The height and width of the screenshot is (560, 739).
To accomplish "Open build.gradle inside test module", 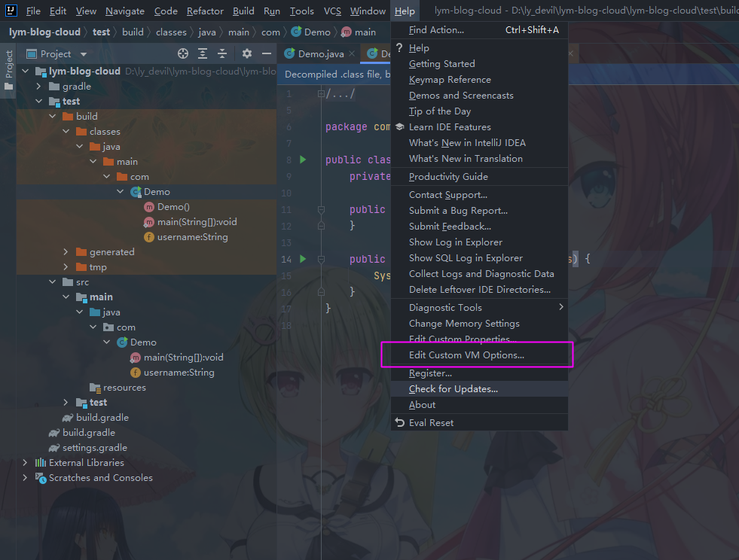I will pyautogui.click(x=96, y=418).
